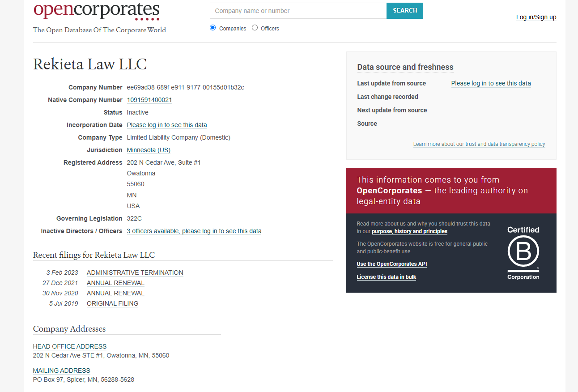Click the governing legislation value 322C
Viewport: 578px width, 392px height.
tap(135, 218)
